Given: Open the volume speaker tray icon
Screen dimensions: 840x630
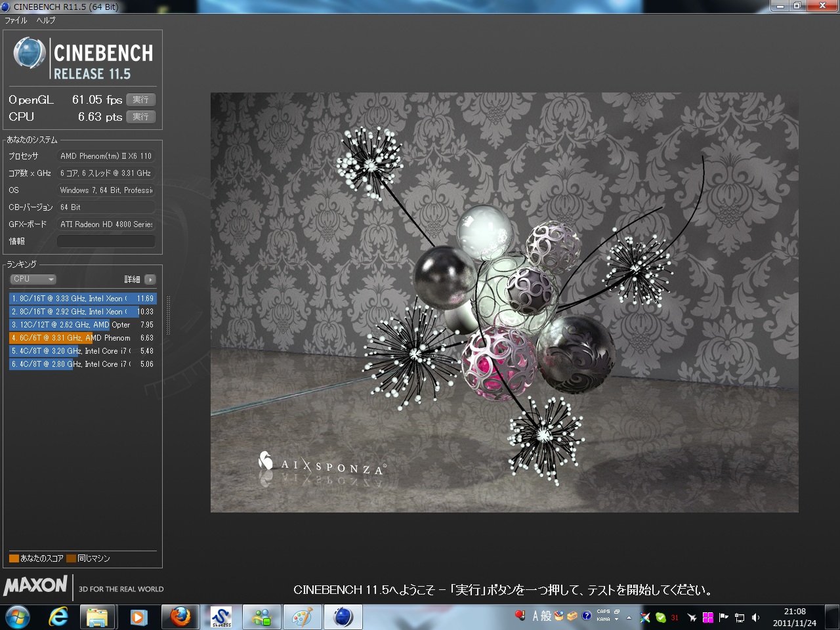Looking at the screenshot, I should click(x=755, y=618).
